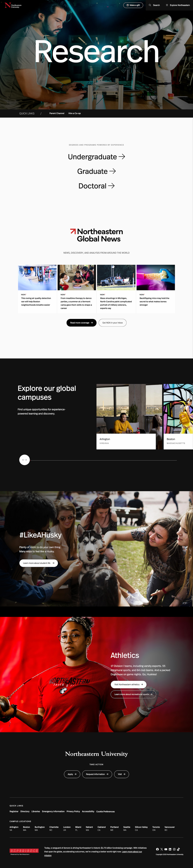Open the Nahant MA campus location link
Image resolution: width=193 pixels, height=868 pixels.
click(x=89, y=828)
